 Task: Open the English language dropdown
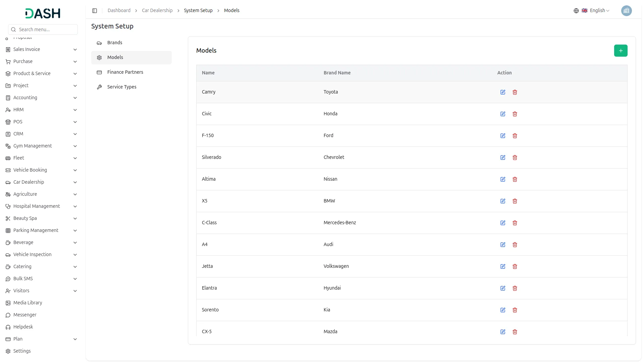tap(596, 11)
